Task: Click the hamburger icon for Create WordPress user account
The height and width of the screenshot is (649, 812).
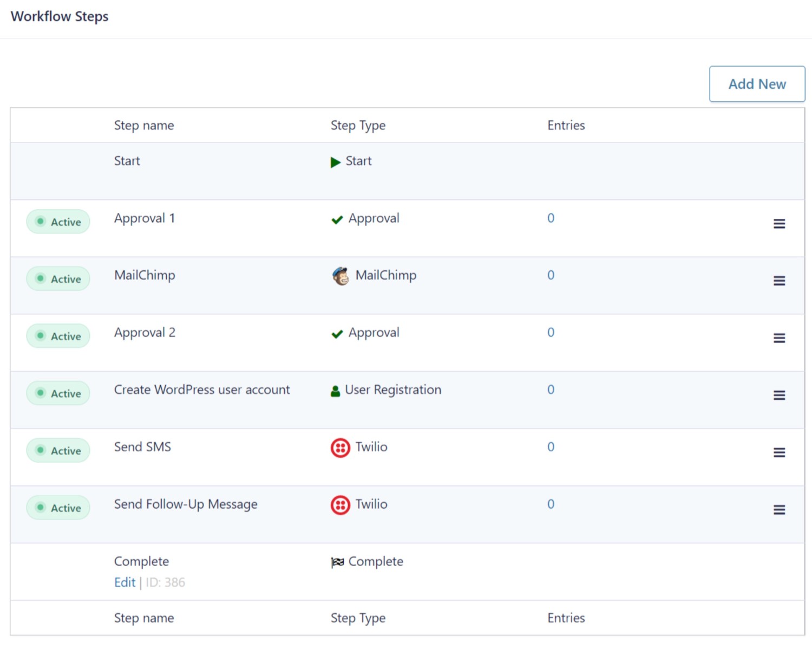Action: [x=778, y=395]
